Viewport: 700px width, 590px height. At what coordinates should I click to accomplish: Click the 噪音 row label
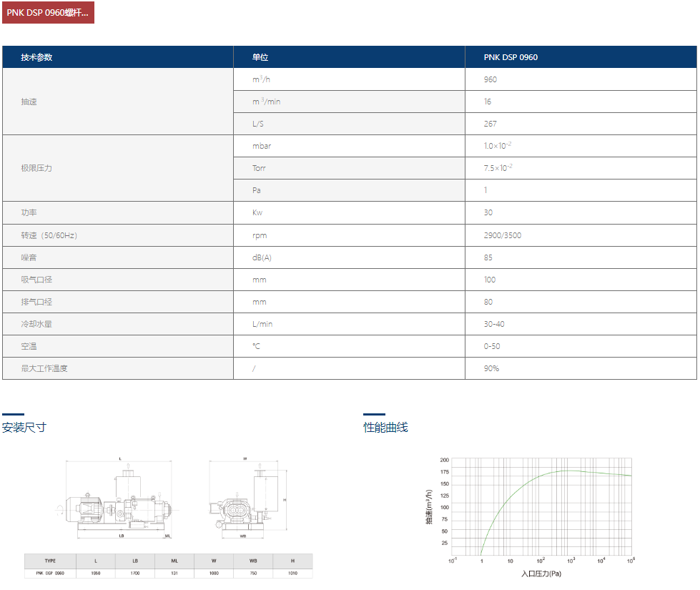pos(29,257)
